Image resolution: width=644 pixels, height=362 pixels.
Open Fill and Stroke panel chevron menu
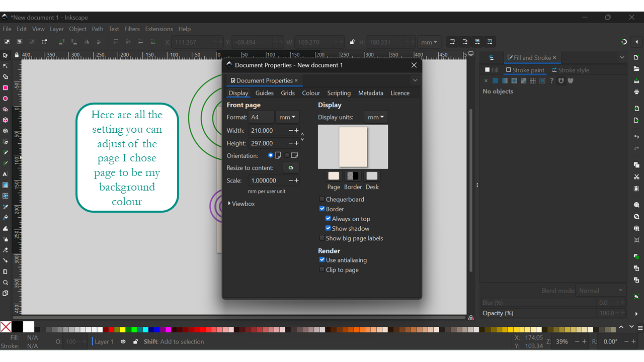tap(622, 58)
